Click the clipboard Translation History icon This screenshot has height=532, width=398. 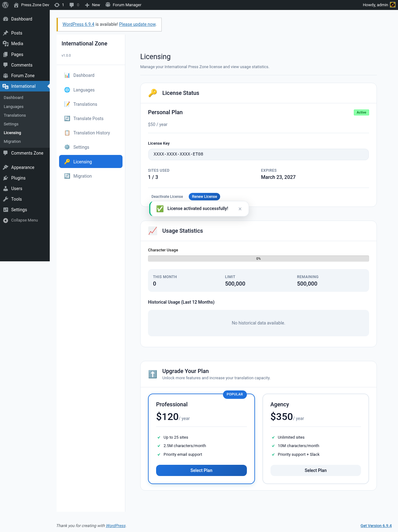click(x=67, y=133)
